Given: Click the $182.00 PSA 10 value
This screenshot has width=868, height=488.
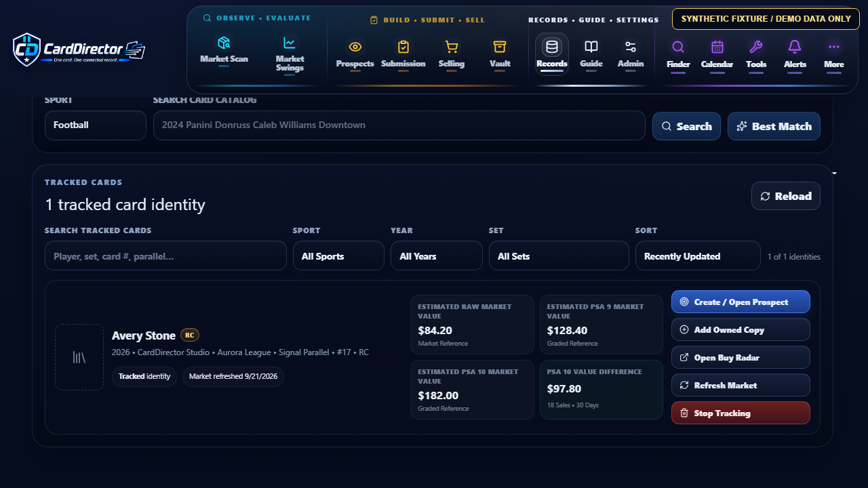Looking at the screenshot, I should pos(438,396).
